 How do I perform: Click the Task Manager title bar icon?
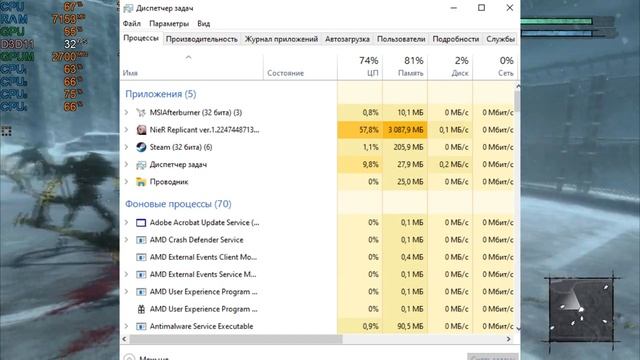128,8
